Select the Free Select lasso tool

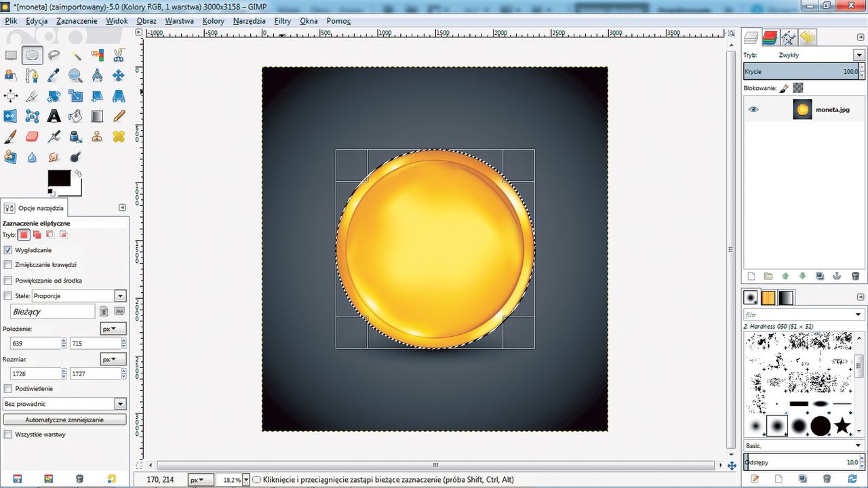[54, 55]
